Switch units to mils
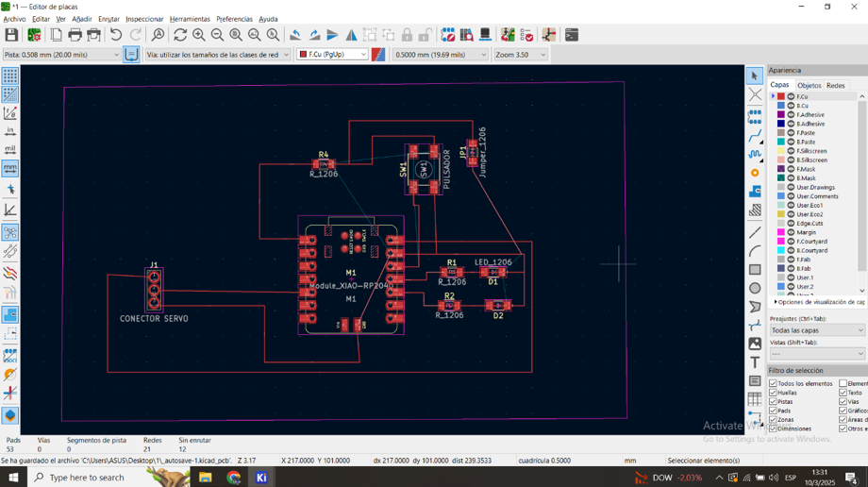 point(10,149)
